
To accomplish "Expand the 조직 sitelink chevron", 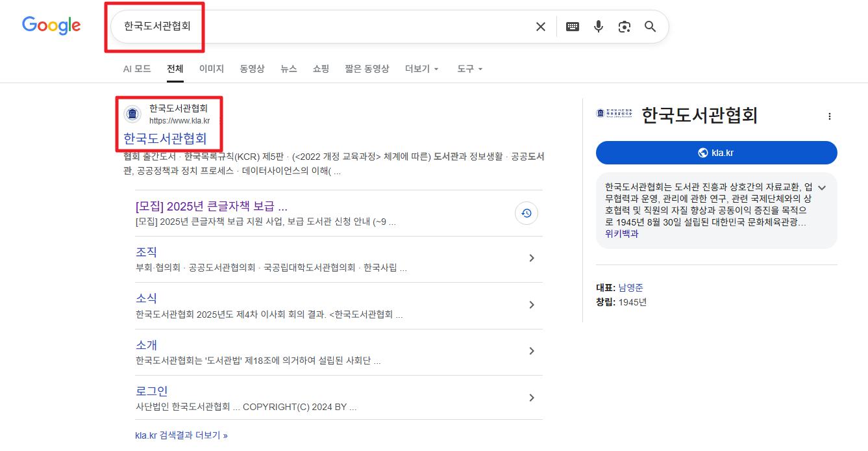I will pos(532,258).
